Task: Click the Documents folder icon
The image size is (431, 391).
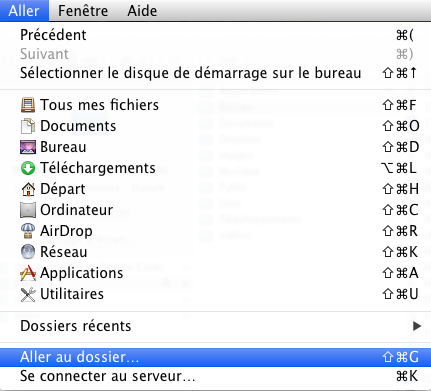Action: [x=28, y=126]
